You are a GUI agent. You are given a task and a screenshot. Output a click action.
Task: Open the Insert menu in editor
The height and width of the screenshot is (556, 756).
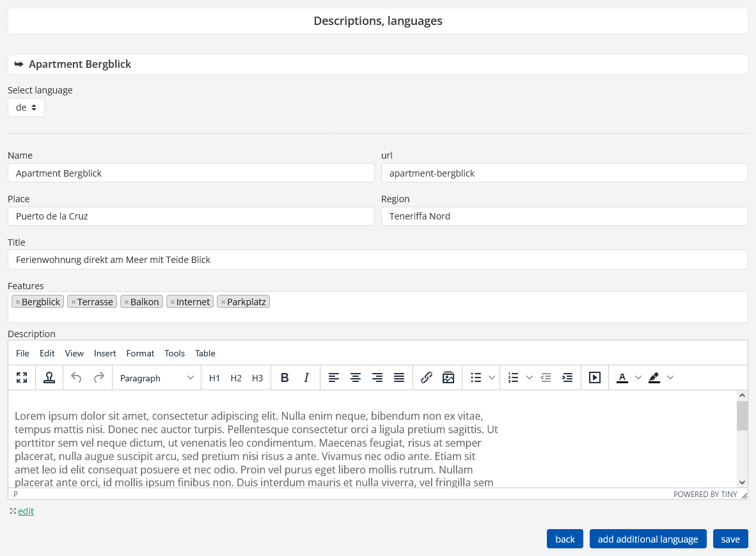(x=105, y=353)
